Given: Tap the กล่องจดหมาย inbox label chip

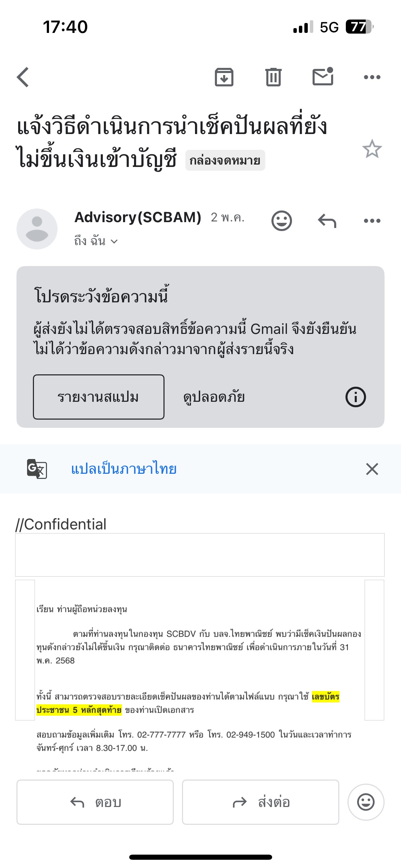Looking at the screenshot, I should click(225, 160).
